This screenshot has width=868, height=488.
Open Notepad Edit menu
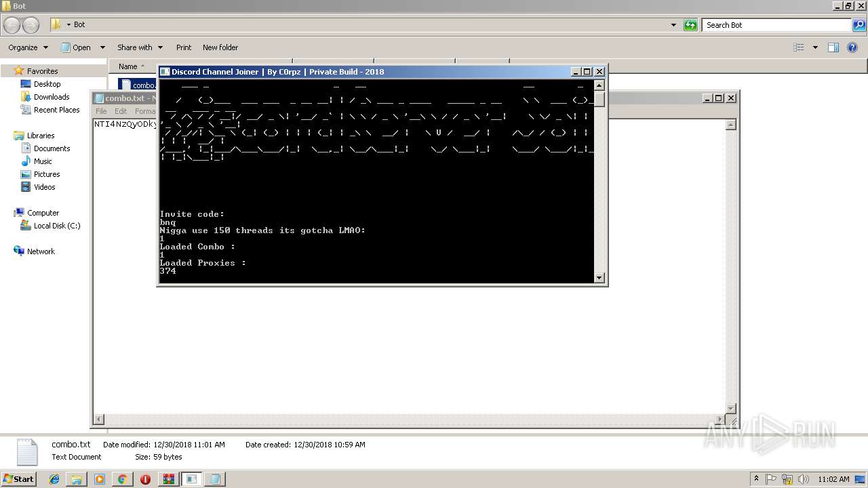pyautogui.click(x=121, y=111)
